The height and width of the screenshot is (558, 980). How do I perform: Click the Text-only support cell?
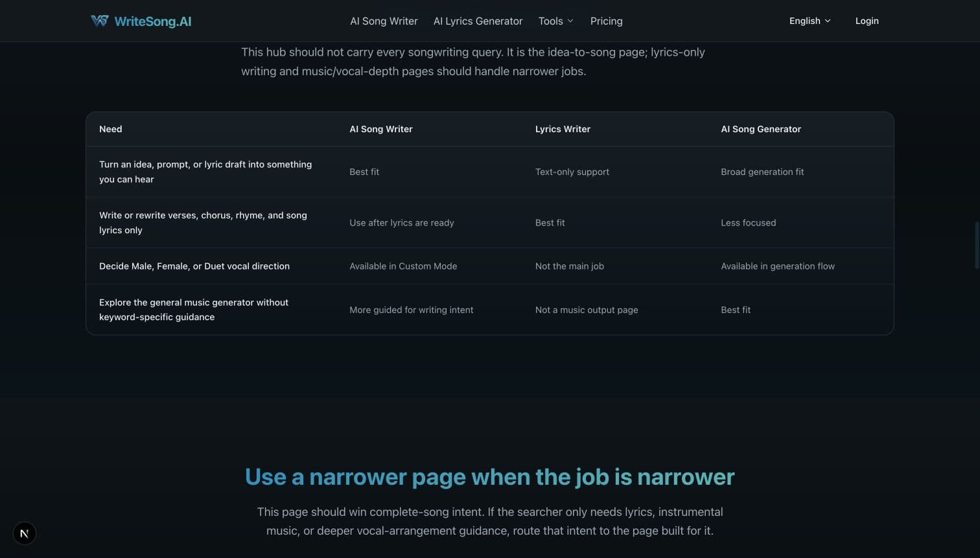click(572, 172)
